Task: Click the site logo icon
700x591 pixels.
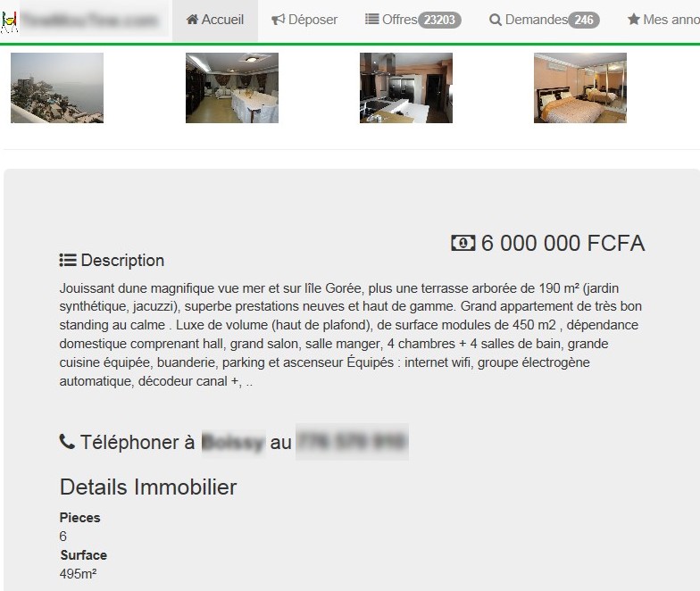Action: pyautogui.click(x=9, y=21)
